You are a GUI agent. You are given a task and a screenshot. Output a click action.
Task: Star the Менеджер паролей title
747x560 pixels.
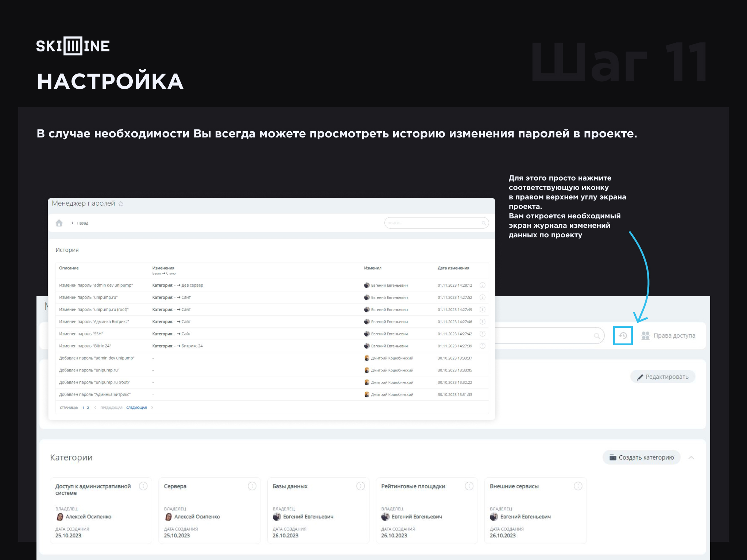[121, 203]
